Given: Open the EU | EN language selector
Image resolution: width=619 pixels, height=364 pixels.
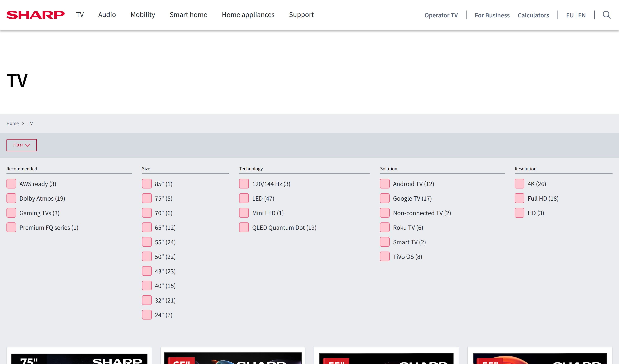Looking at the screenshot, I should point(576,15).
